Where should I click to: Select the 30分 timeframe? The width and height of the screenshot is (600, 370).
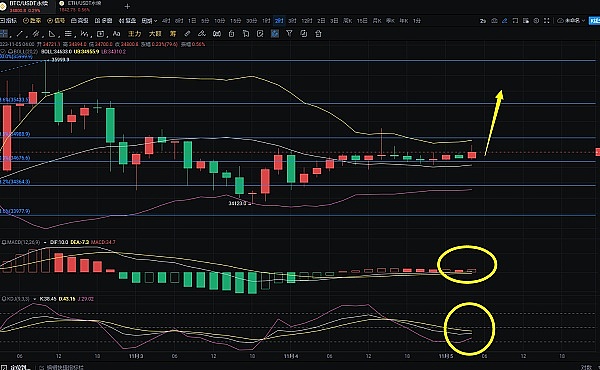251,21
